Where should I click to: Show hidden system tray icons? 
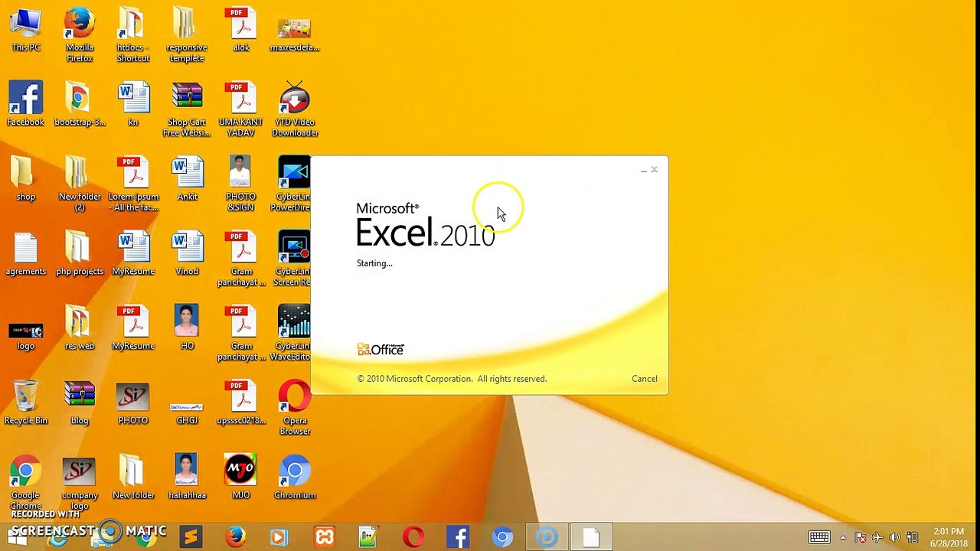pos(843,537)
